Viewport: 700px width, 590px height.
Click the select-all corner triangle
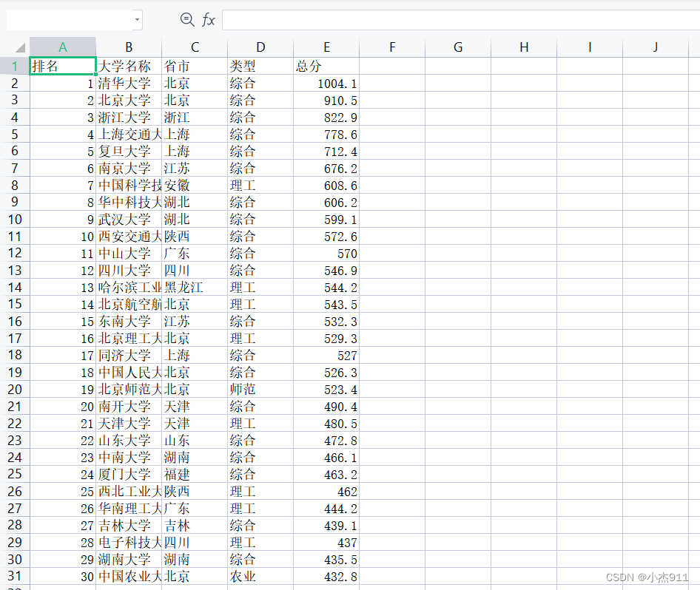click(x=20, y=47)
